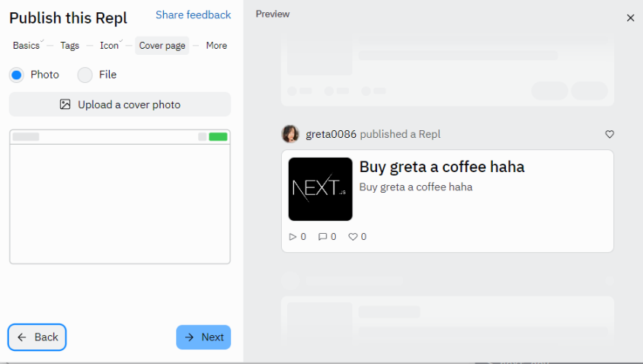The height and width of the screenshot is (364, 643).
Task: Switch to the Tags step
Action: 69,46
